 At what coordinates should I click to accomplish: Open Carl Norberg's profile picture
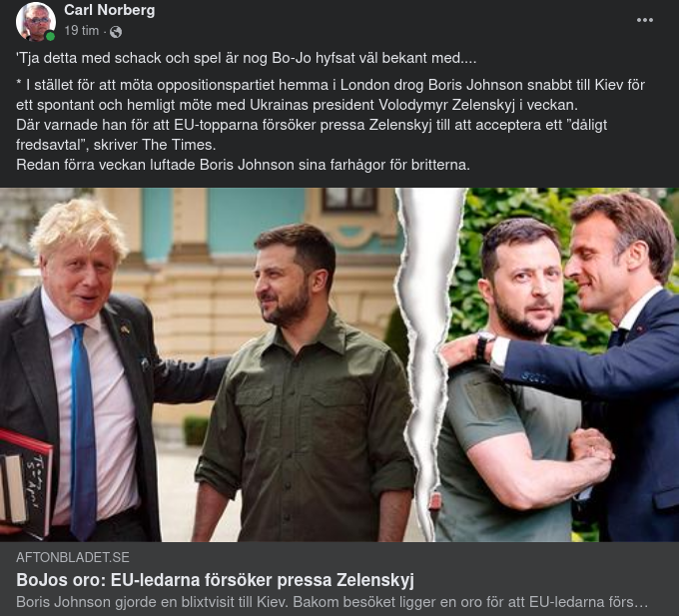pos(35,21)
